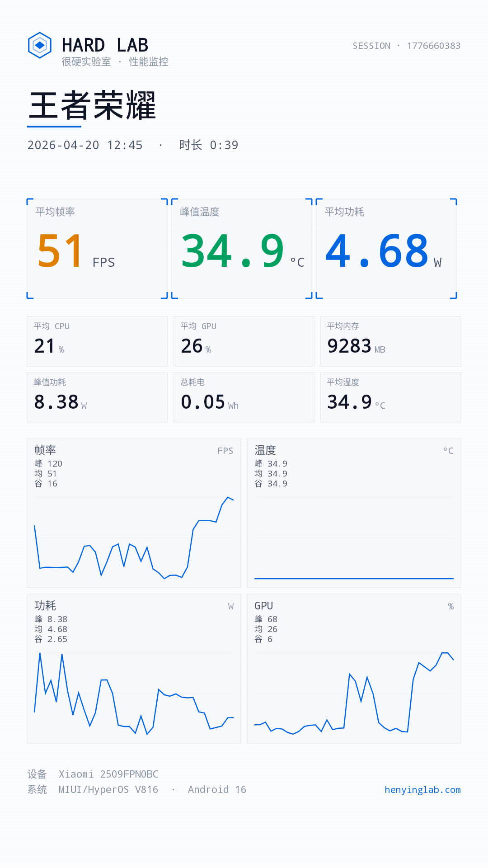The width and height of the screenshot is (488, 868).
Task: Click the 平均 GPU 26% tile
Action: (x=244, y=341)
